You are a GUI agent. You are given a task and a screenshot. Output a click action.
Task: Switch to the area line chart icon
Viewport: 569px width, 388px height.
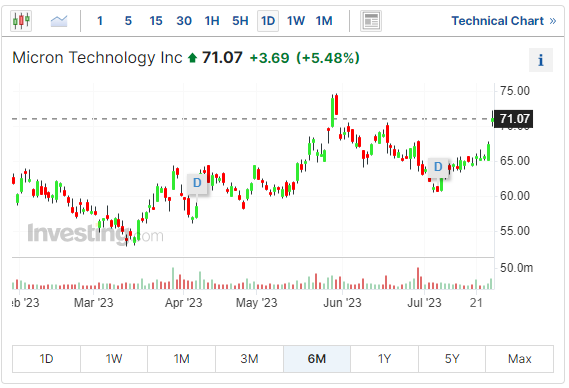59,21
